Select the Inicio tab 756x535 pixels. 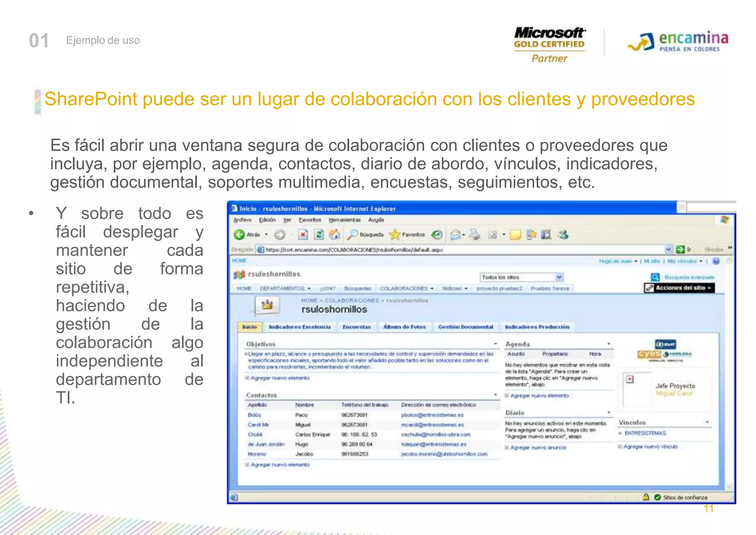(250, 327)
